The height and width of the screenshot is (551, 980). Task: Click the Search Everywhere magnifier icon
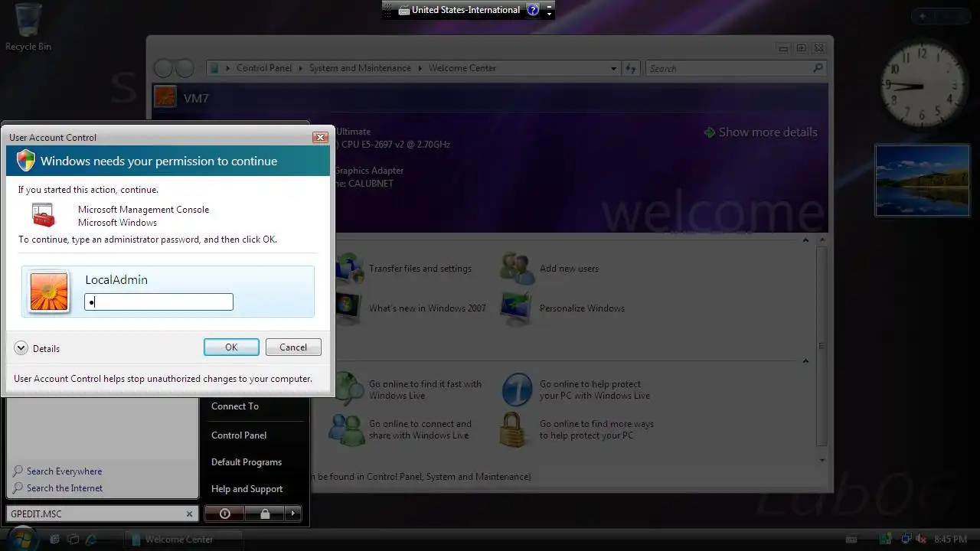coord(18,471)
